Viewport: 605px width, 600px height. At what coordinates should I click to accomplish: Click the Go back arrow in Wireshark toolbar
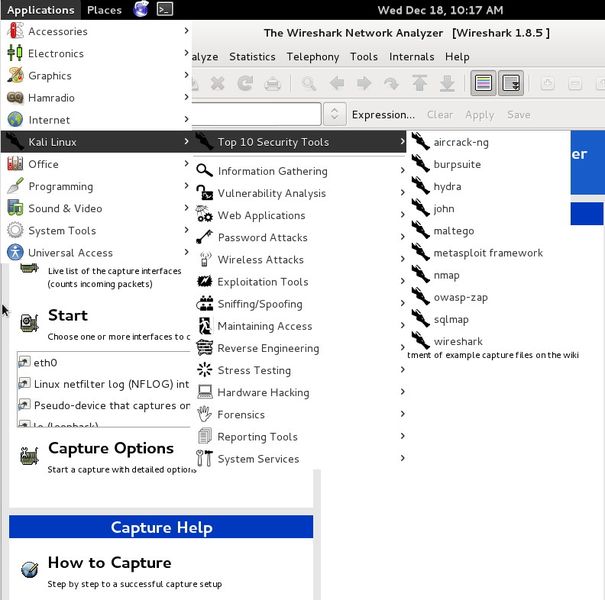pyautogui.click(x=337, y=83)
